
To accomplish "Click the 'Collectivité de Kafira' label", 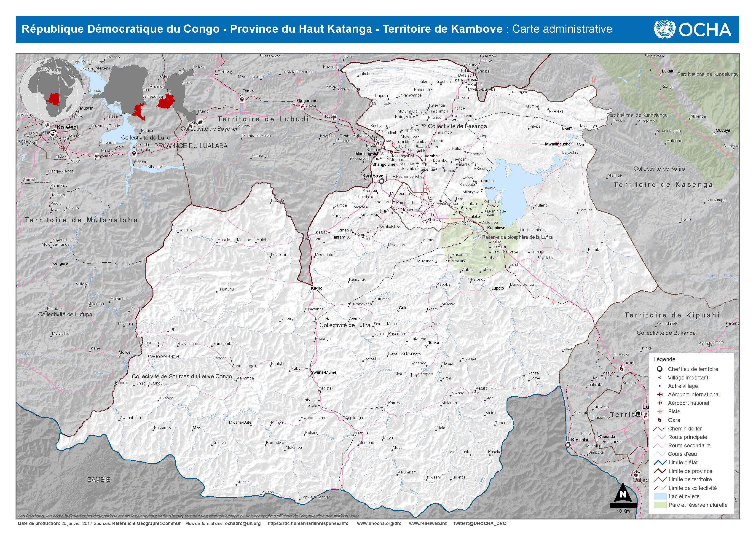I will [659, 169].
